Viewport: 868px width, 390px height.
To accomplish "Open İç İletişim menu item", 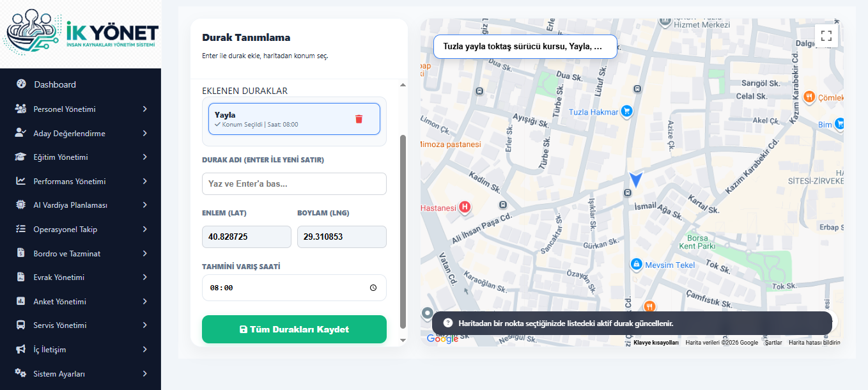I will [x=81, y=350].
